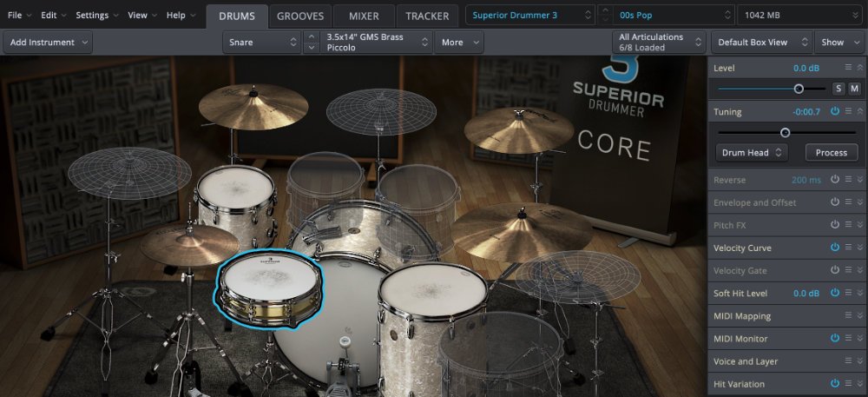The width and height of the screenshot is (868, 397).
Task: Open the 00s Pop preset selector
Action: click(x=674, y=15)
